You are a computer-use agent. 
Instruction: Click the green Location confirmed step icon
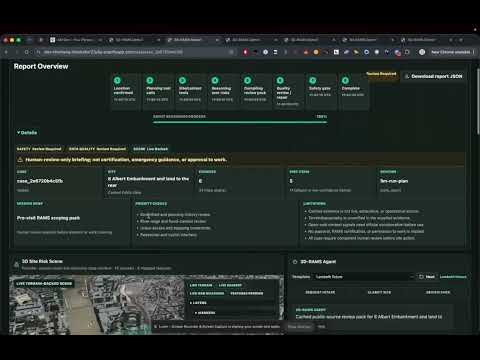(117, 80)
